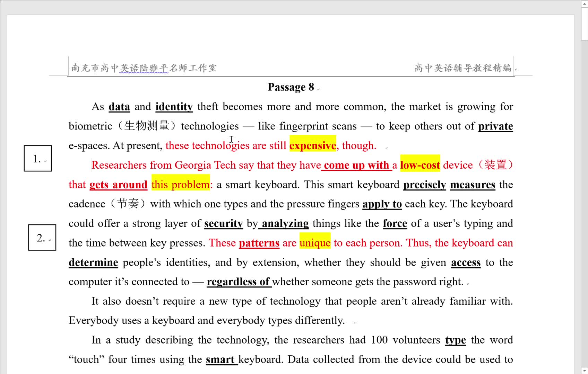Click the underlined word 'analyzing'
This screenshot has height=374, width=588.
point(285,223)
